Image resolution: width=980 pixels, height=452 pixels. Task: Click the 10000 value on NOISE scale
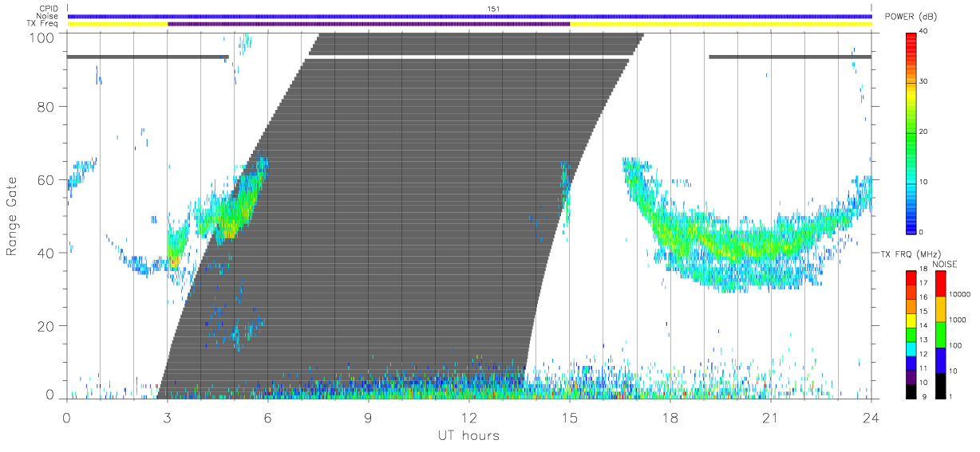point(959,293)
